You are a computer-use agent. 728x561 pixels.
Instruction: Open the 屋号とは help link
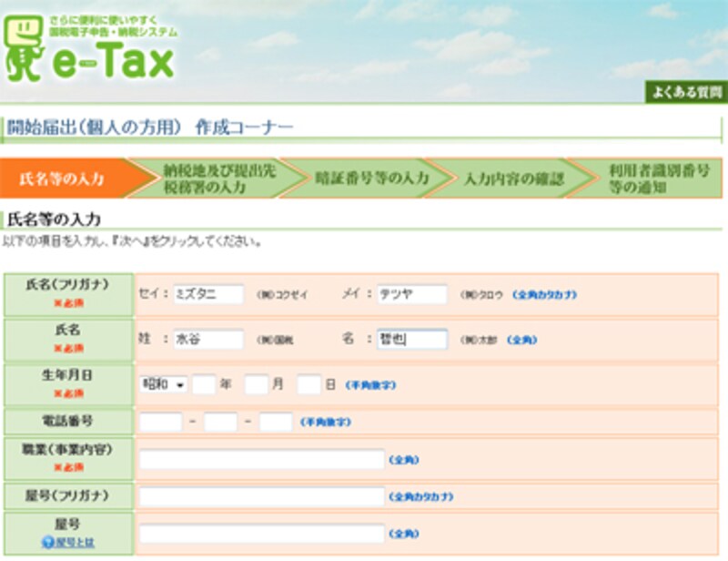(75, 543)
